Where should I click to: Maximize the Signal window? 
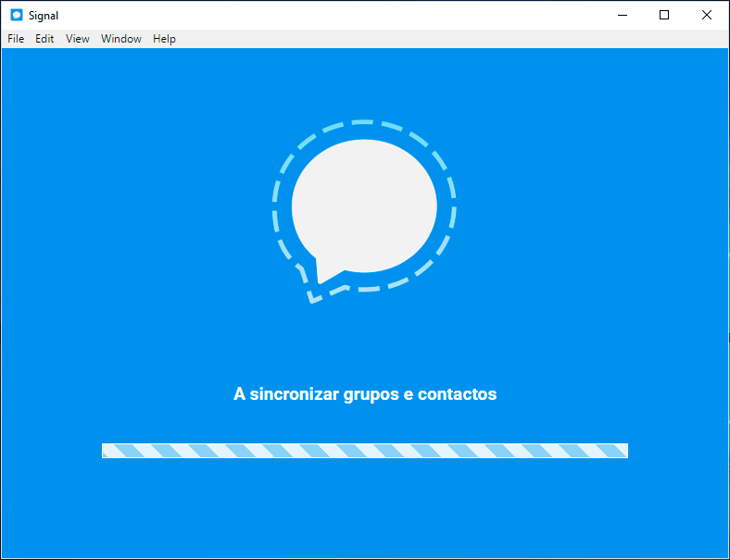pos(664,16)
